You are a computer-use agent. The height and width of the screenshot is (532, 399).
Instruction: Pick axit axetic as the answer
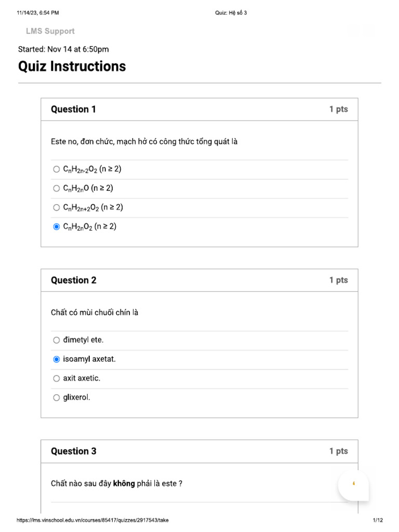click(x=57, y=379)
